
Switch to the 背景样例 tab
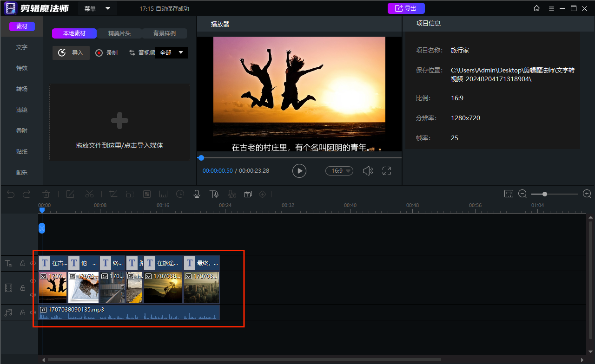click(x=165, y=33)
